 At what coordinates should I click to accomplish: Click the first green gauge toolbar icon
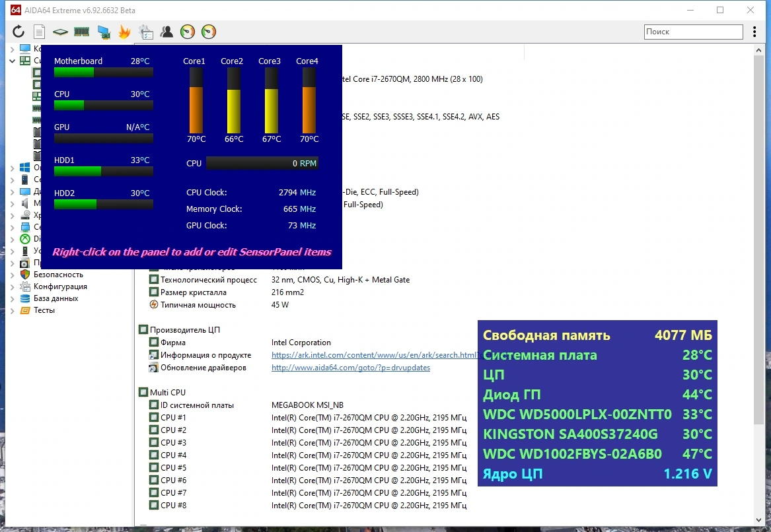coord(188,32)
